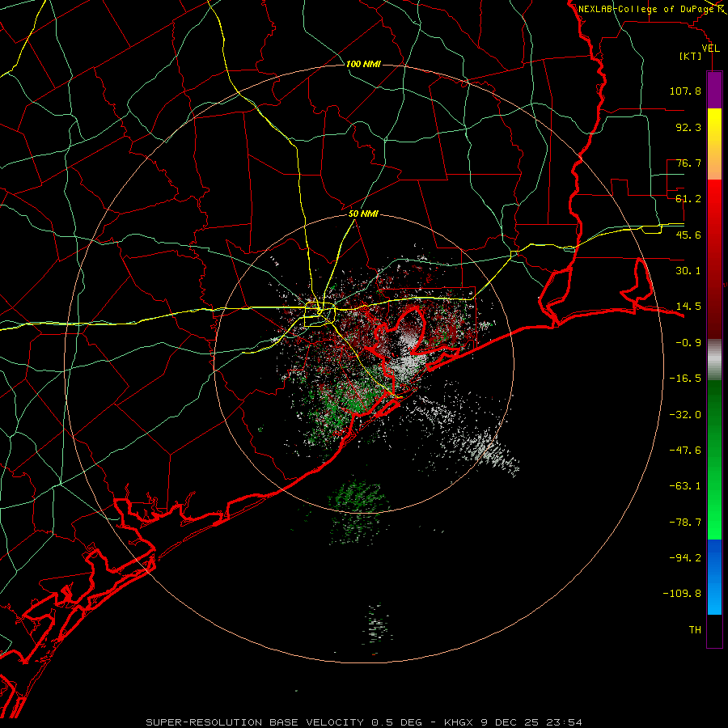Image resolution: width=728 pixels, height=728 pixels.
Task: Select the -16.5 velocity scale value
Action: tap(685, 379)
